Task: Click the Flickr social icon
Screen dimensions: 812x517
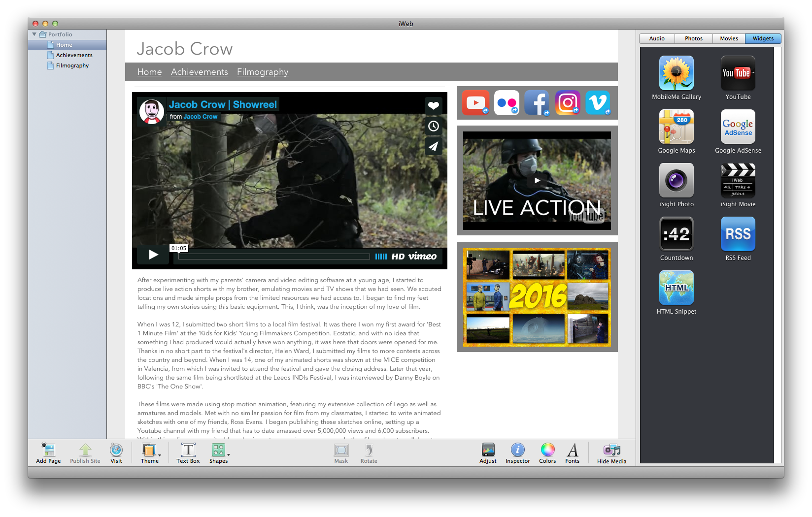Action: click(x=507, y=102)
